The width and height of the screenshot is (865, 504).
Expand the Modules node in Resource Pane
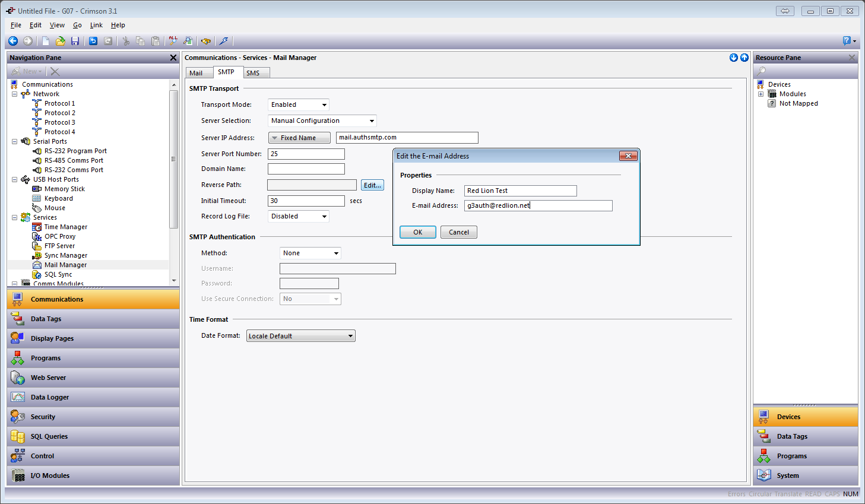point(761,94)
